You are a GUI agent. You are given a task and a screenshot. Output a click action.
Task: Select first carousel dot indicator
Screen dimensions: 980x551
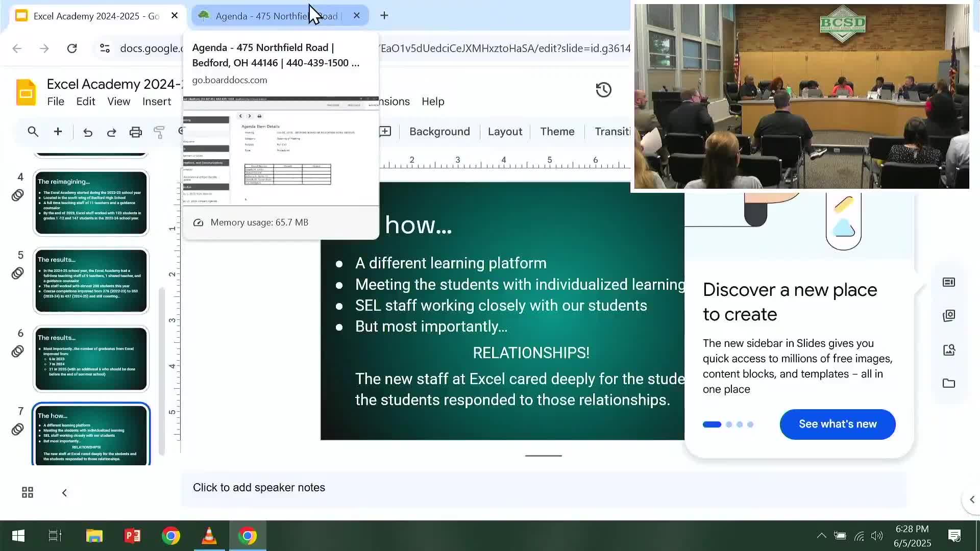point(712,424)
